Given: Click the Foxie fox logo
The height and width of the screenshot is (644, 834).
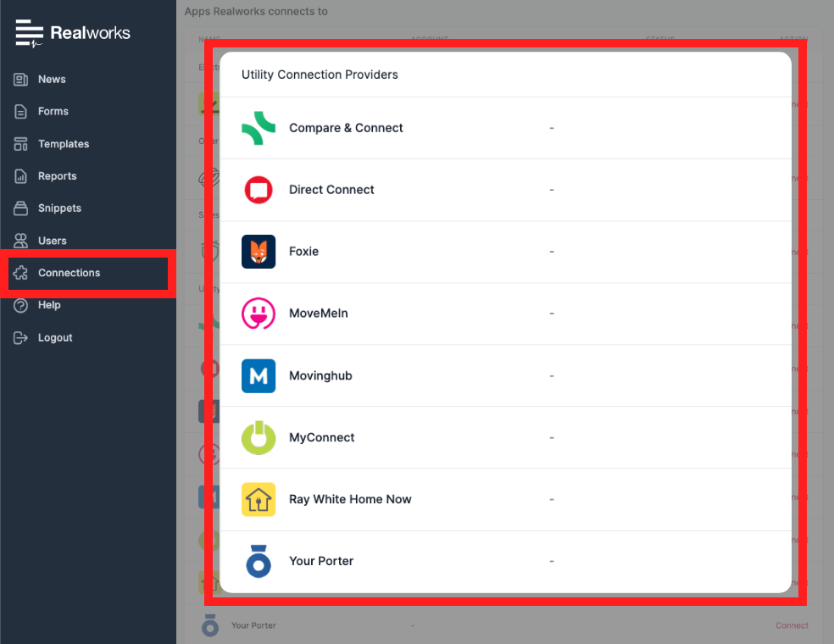Looking at the screenshot, I should 259,252.
